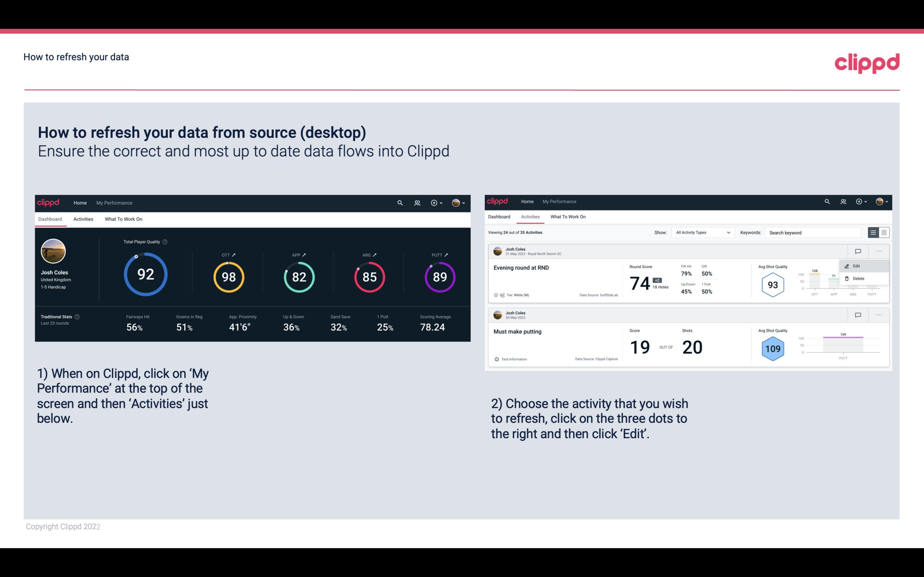Click My Performance menu item top nav

click(x=114, y=202)
